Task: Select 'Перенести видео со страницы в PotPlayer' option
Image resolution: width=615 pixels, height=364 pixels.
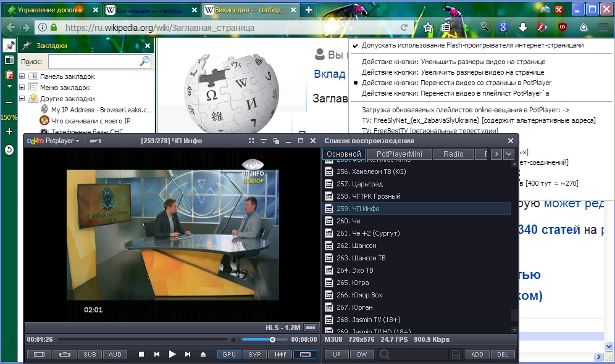Action: click(456, 83)
